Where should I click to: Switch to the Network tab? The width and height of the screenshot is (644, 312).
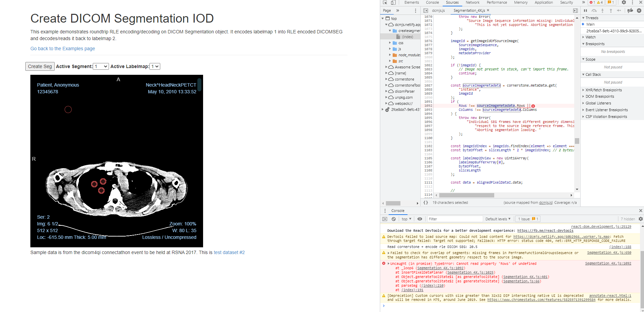tap(473, 2)
